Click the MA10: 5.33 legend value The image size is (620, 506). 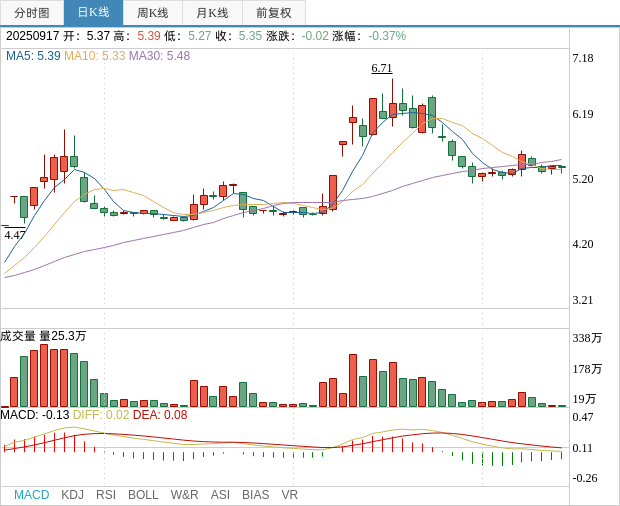[95, 56]
